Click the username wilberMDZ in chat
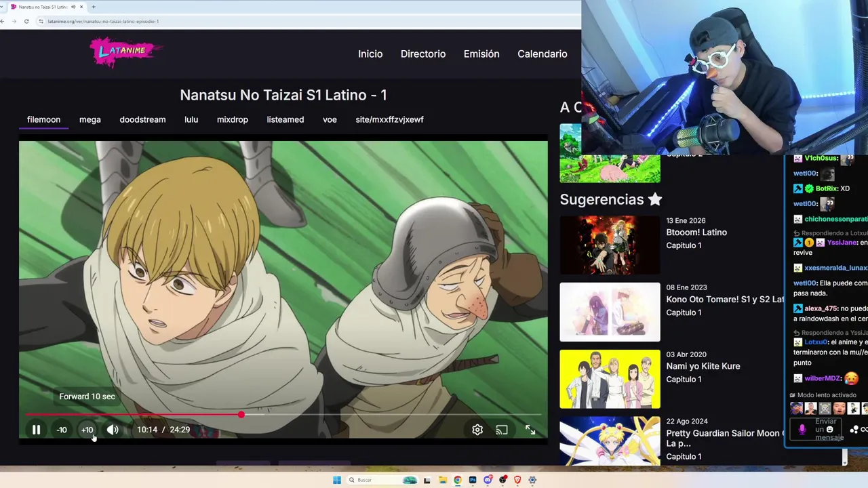This screenshot has width=868, height=488. [x=823, y=378]
